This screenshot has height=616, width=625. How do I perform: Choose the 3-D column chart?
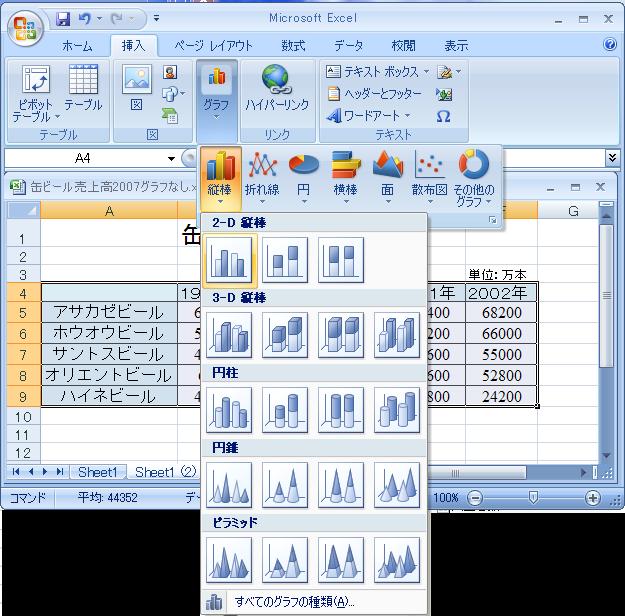tap(397, 335)
